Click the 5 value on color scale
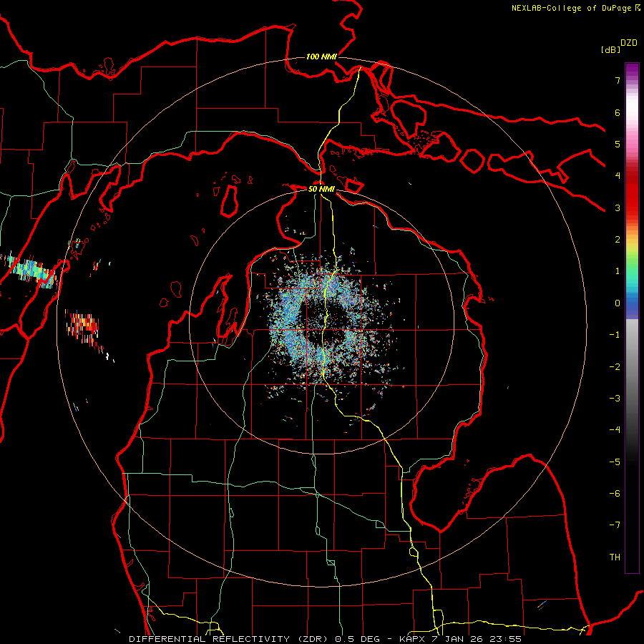644x644 pixels. 618,144
